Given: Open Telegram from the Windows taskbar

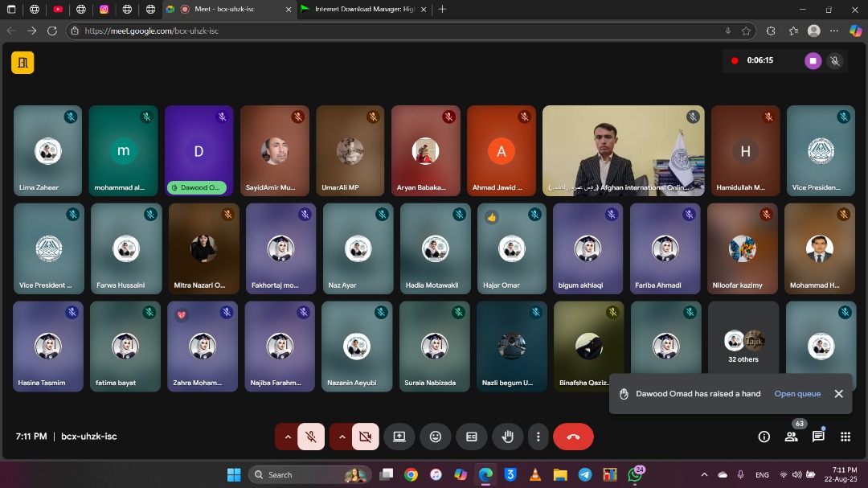Looking at the screenshot, I should coord(585,474).
